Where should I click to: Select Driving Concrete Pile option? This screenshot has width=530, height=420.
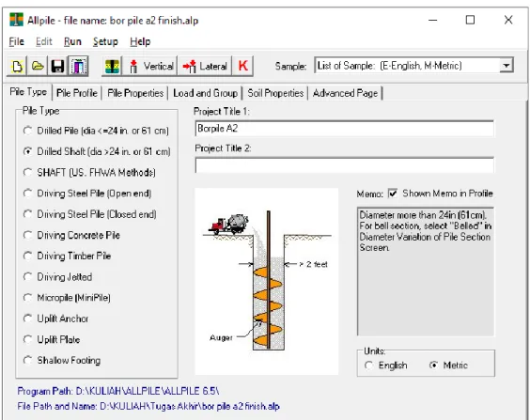point(71,235)
